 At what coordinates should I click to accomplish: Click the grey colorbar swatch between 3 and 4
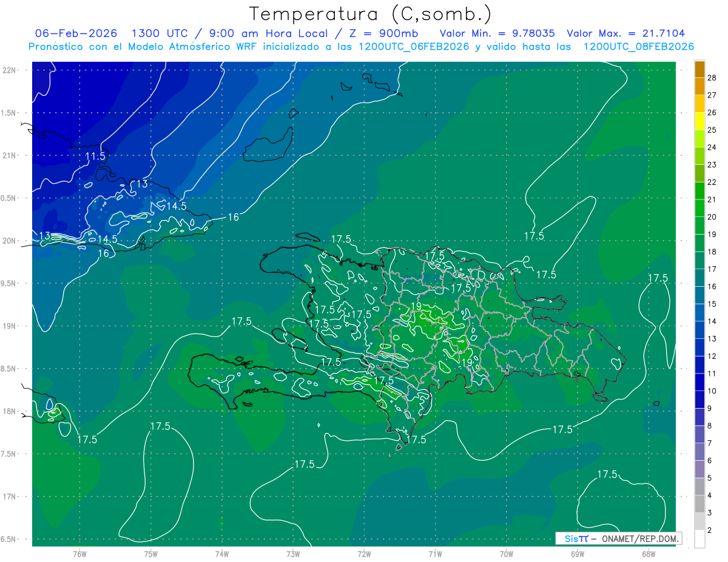pyautogui.click(x=699, y=504)
